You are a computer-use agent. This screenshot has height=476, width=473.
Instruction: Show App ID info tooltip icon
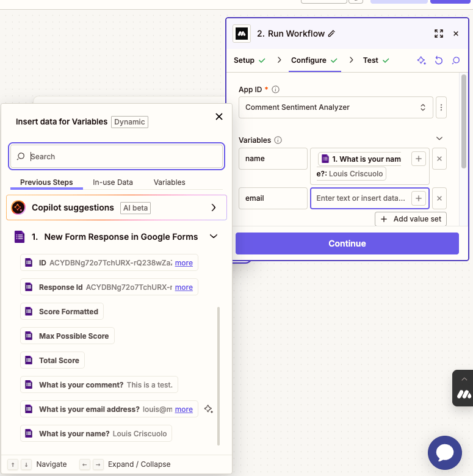pos(275,90)
